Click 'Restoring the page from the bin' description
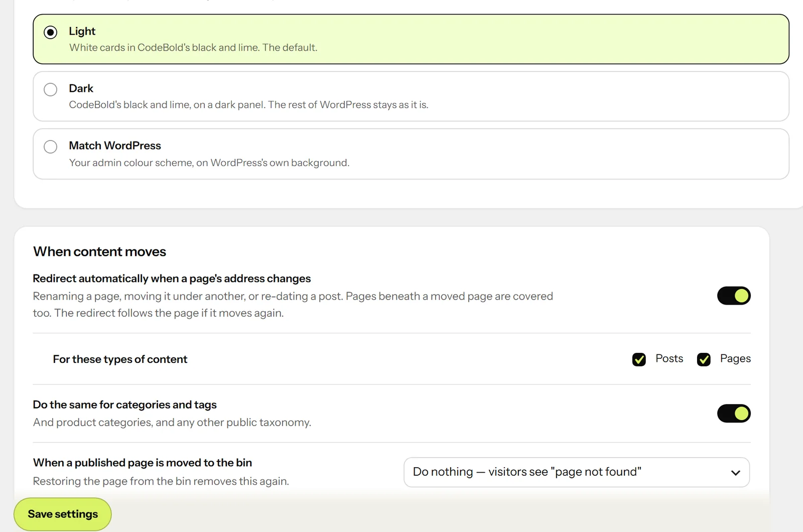 161,481
